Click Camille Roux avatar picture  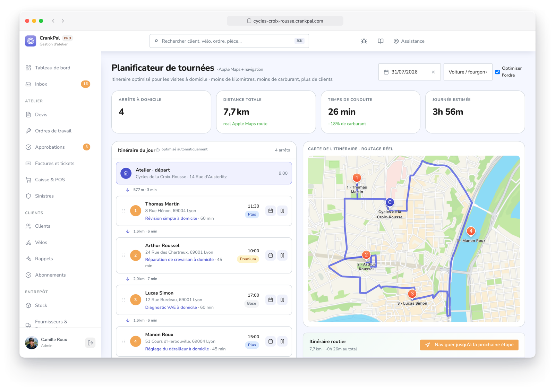(x=32, y=343)
